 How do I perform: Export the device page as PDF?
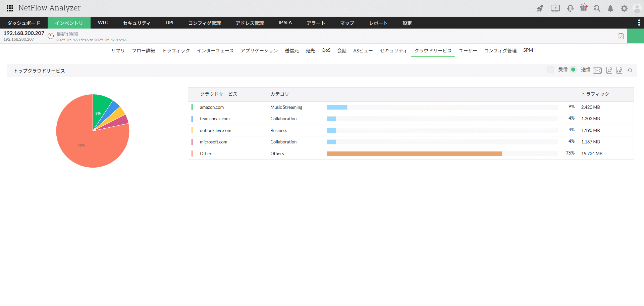point(621,36)
